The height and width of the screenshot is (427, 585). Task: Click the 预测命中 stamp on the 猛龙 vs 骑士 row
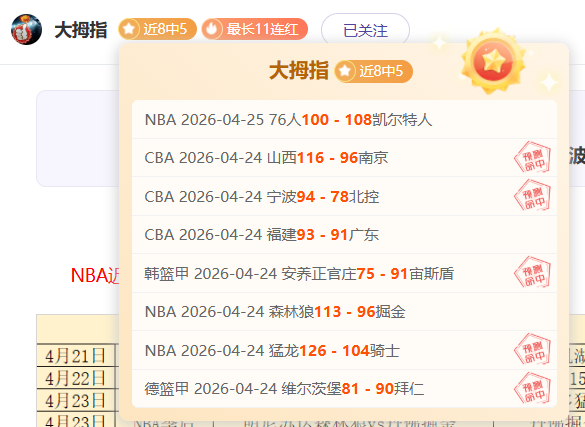pos(532,350)
